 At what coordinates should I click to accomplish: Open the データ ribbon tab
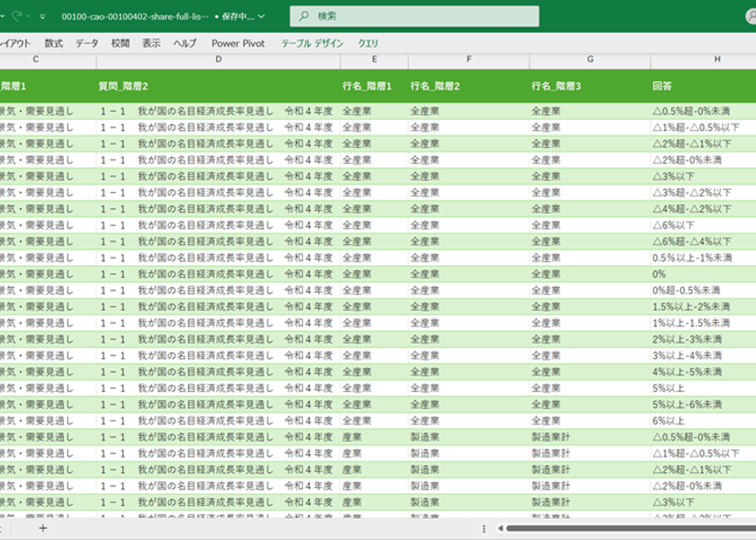[x=87, y=43]
